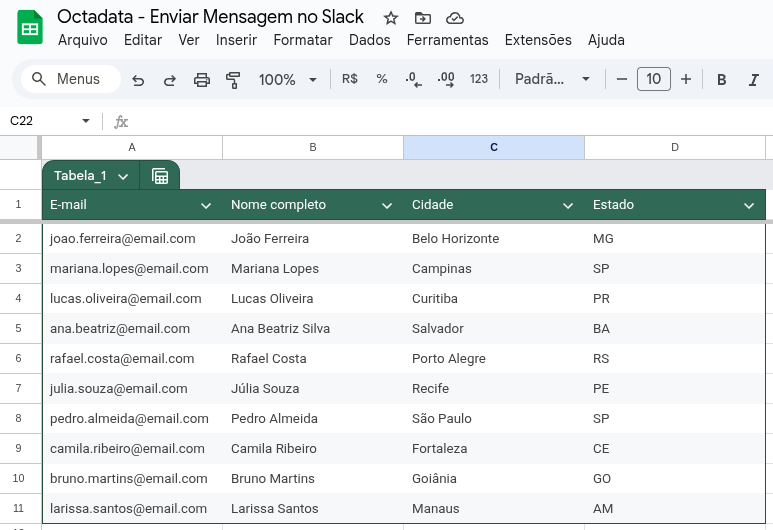Select row 5 header
Viewport: 773px width, 530px height.
19,328
